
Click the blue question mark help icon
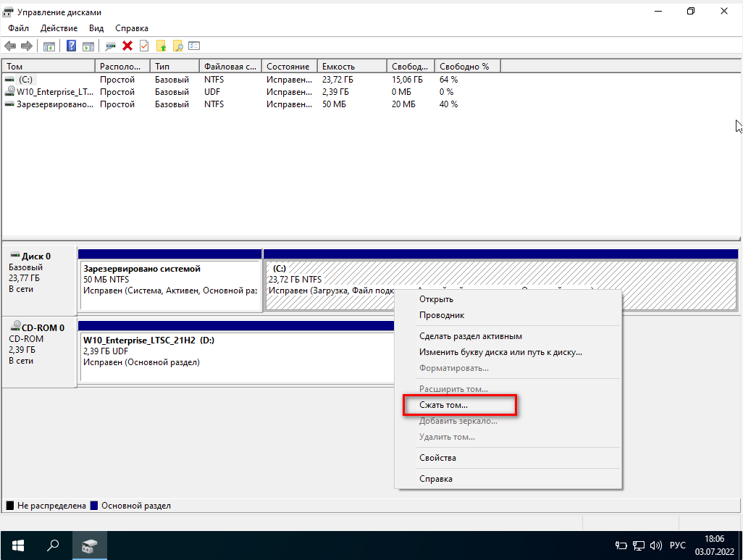pyautogui.click(x=72, y=46)
